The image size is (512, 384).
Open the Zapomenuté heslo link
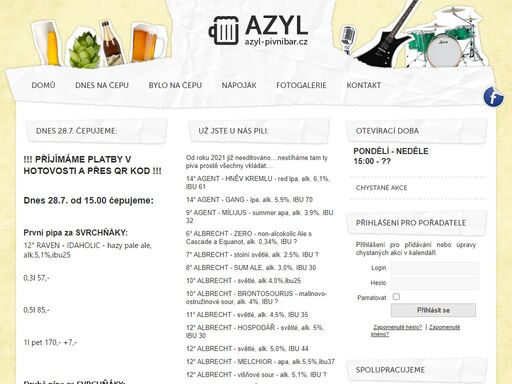(x=397, y=327)
